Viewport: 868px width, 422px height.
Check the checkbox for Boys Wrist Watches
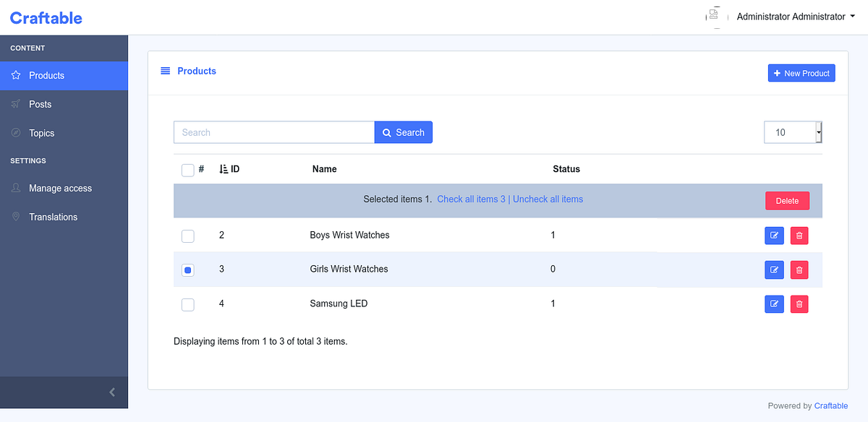(187, 236)
